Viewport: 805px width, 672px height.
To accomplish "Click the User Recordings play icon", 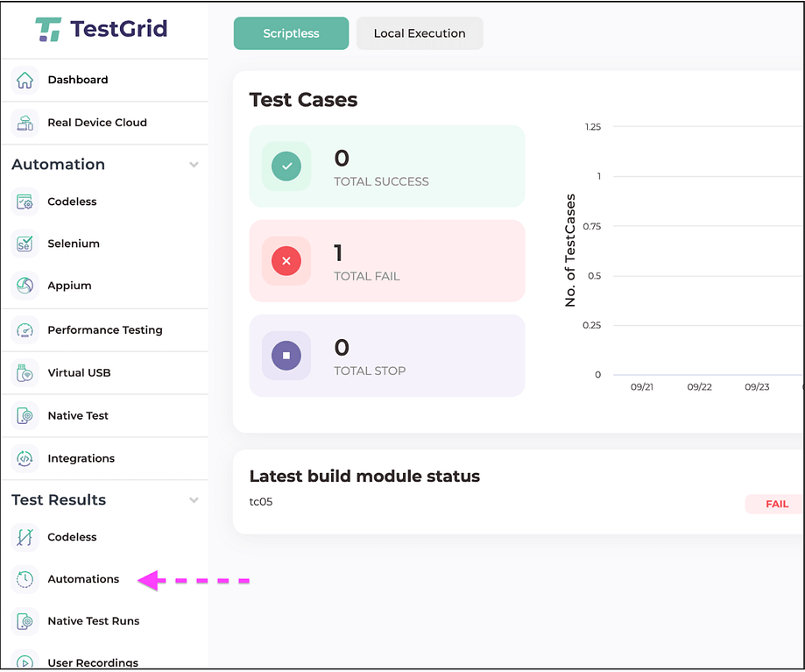I will [25, 661].
